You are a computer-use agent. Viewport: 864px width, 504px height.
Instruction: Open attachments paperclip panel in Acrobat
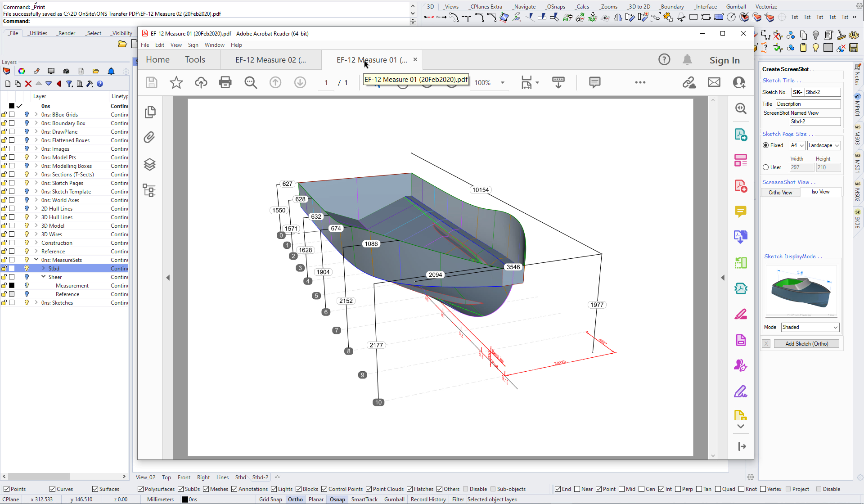(x=149, y=137)
